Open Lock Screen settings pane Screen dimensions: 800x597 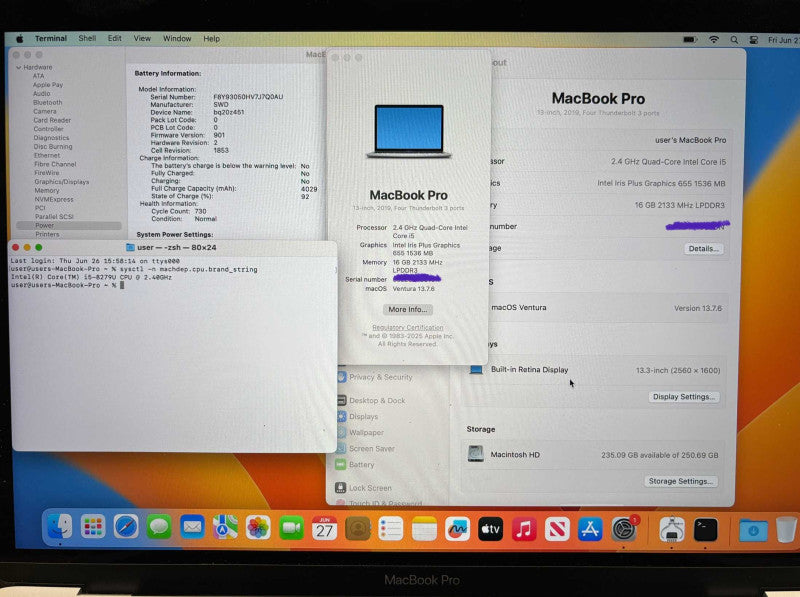tap(363, 488)
